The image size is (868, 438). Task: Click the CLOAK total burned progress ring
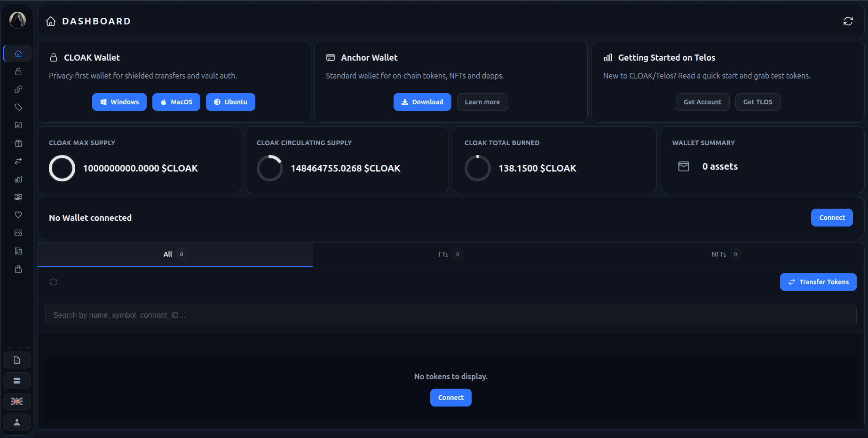[x=478, y=168]
